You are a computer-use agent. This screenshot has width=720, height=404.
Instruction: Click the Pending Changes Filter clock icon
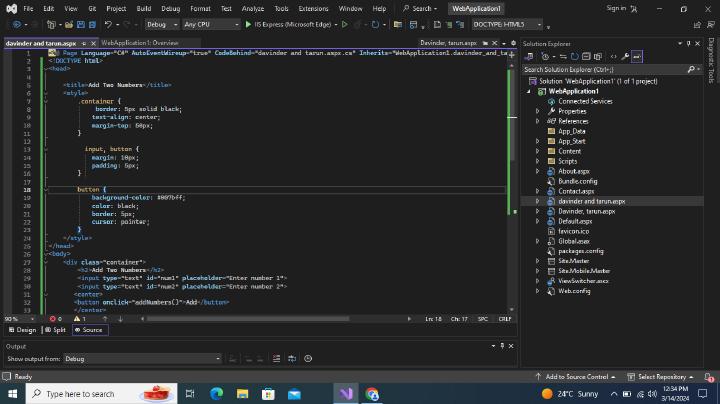pyautogui.click(x=545, y=56)
